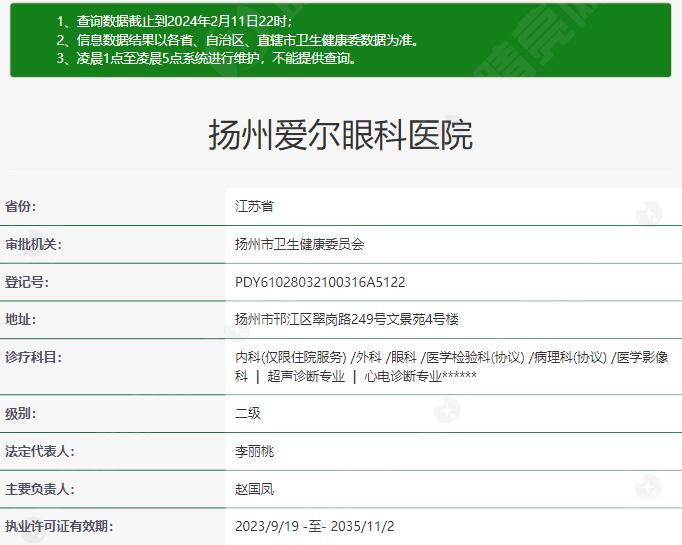Select address 扬州市邗江区翠岗路249号文景苑4号楼
The width and height of the screenshot is (682, 545).
[x=347, y=319]
